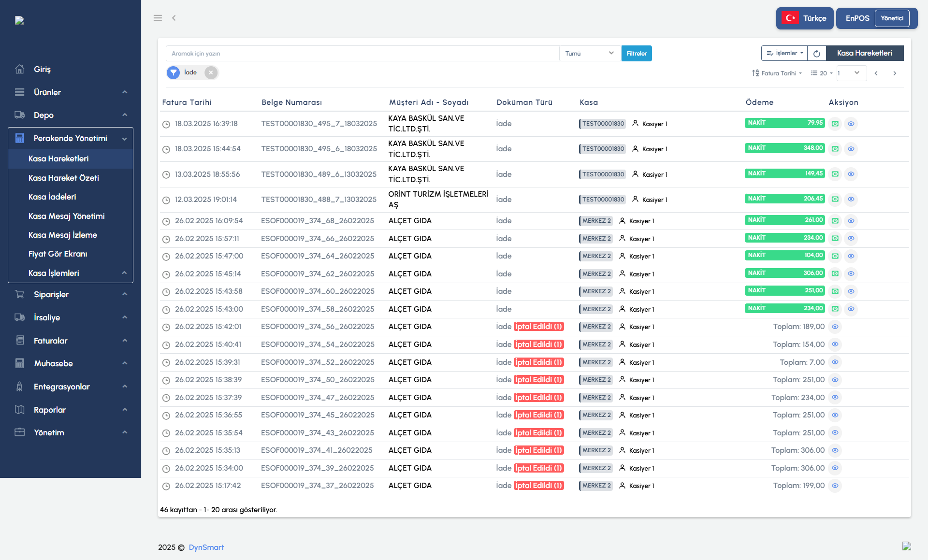Click the green receipt icon for the 79,95 payment
The width and height of the screenshot is (928, 560).
(x=835, y=124)
